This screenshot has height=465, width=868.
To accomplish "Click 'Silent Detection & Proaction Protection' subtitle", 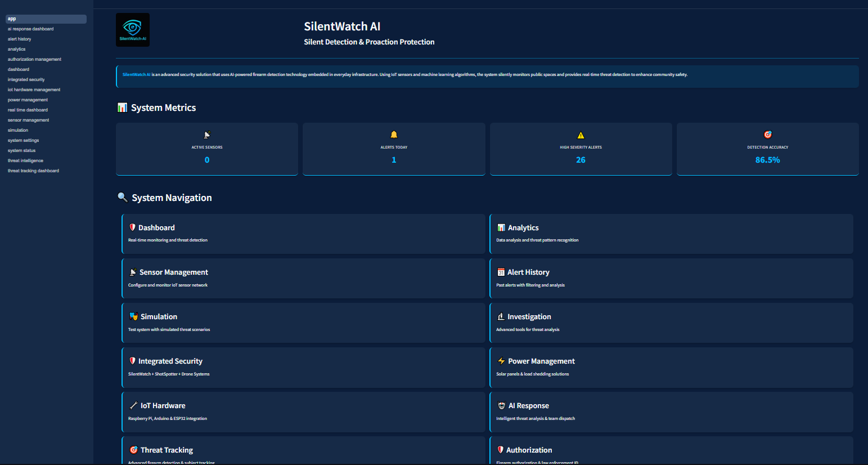I will (x=369, y=42).
